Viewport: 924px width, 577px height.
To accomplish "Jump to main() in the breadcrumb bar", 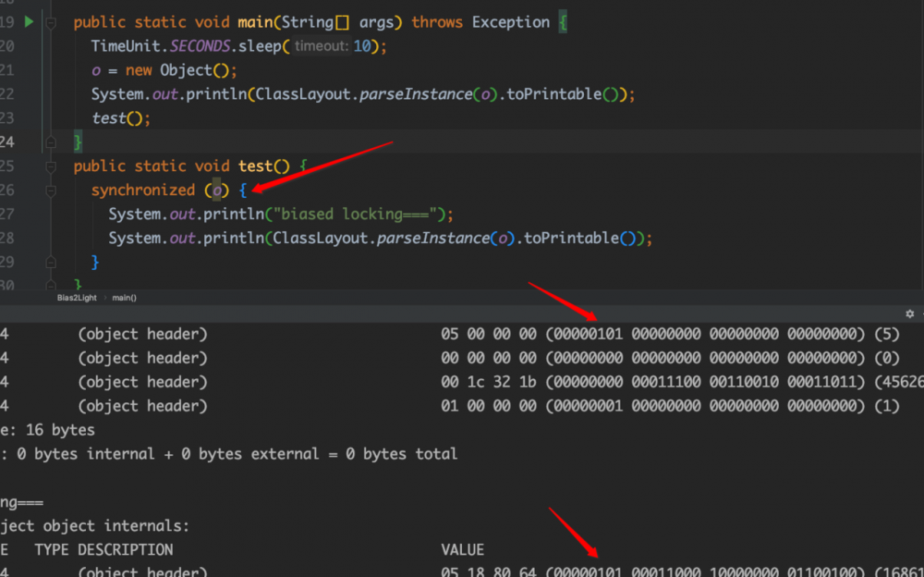I will [x=125, y=298].
